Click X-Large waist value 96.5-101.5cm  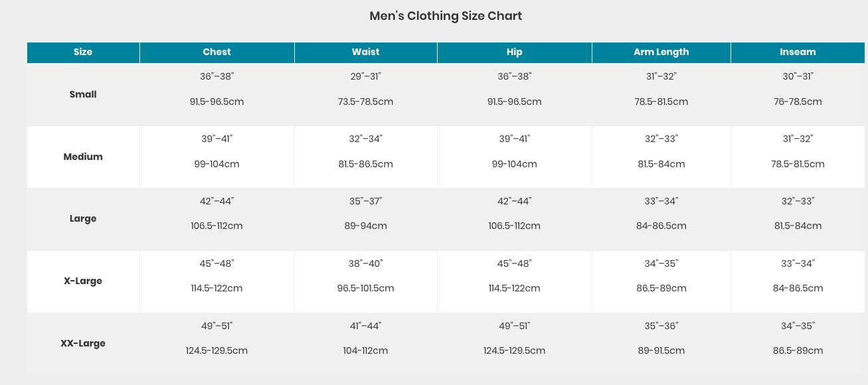pyautogui.click(x=365, y=288)
